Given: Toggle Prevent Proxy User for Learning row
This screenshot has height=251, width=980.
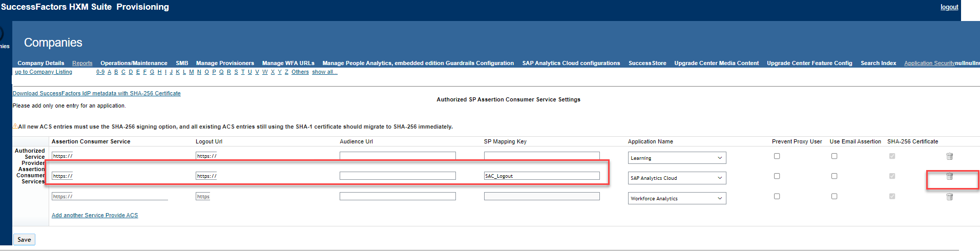Looking at the screenshot, I should click(x=777, y=156).
